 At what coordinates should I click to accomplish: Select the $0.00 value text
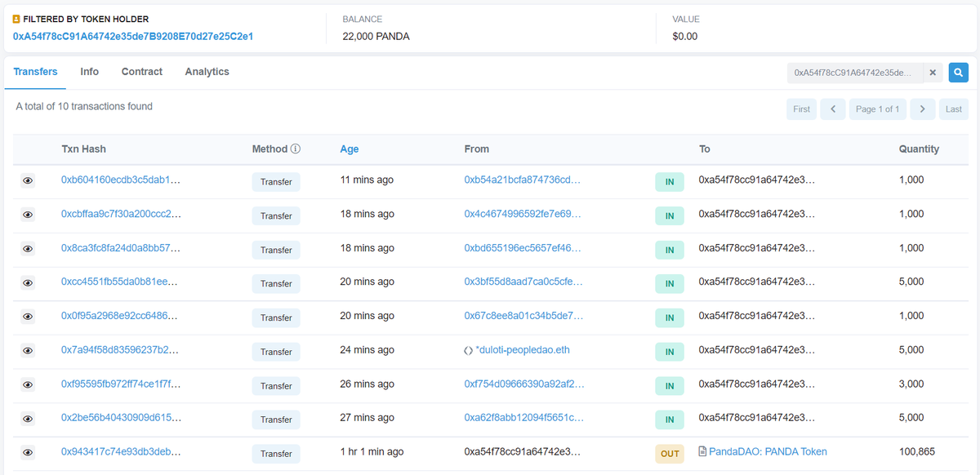[684, 36]
